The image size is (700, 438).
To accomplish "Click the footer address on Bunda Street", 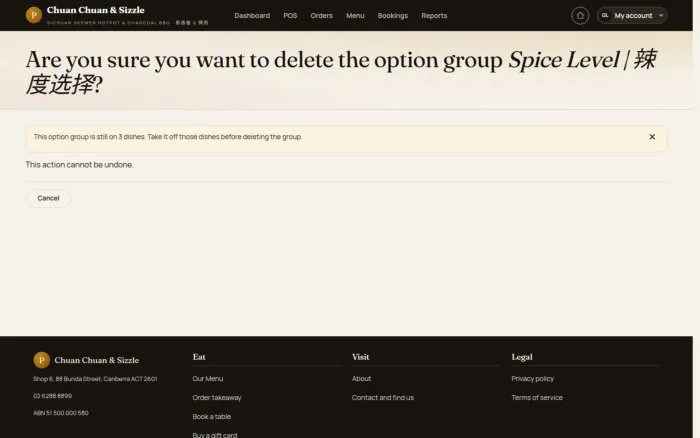I will point(95,379).
